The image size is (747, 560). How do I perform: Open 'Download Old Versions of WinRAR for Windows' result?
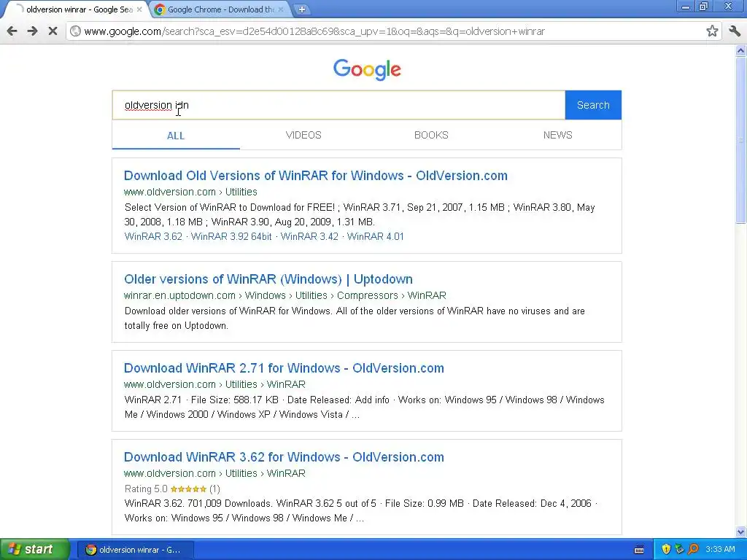pyautogui.click(x=315, y=176)
